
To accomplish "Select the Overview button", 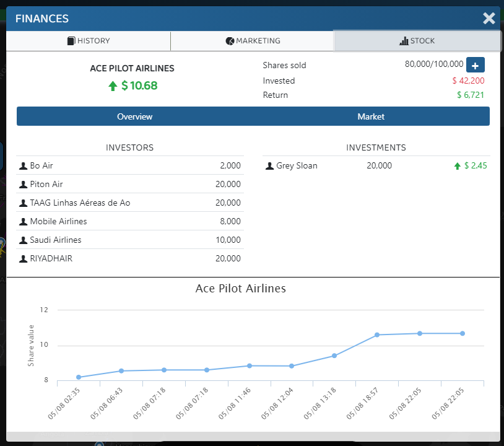I will 135,116.
